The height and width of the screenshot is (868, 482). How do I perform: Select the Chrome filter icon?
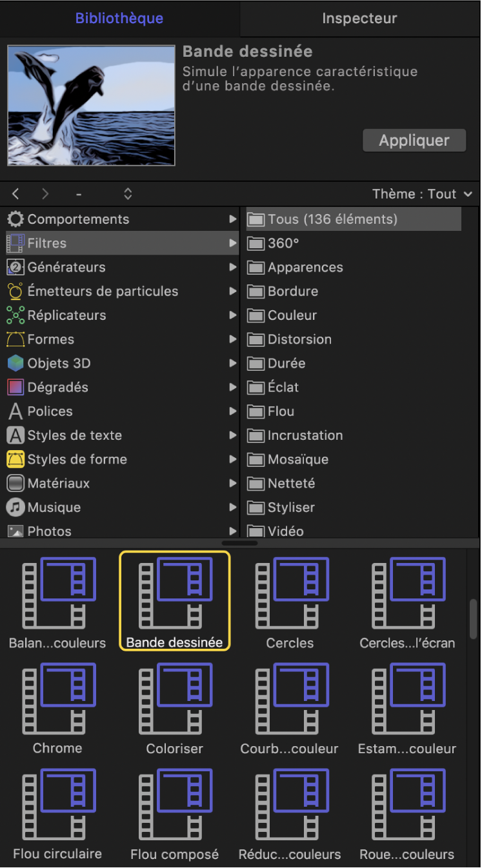pos(58,700)
